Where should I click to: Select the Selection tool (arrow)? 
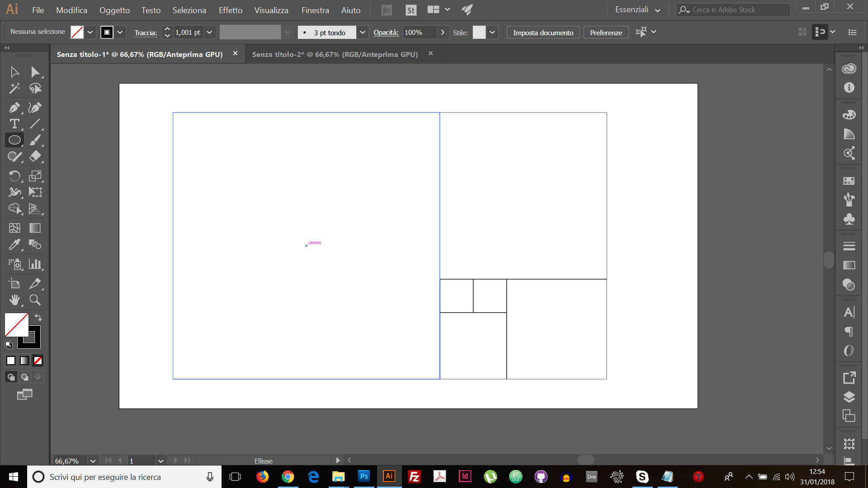14,71
